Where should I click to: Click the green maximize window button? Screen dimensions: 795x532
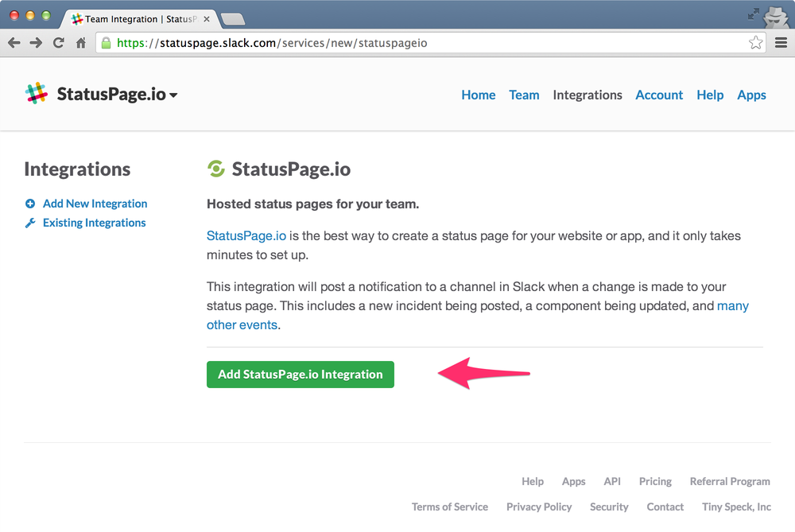45,15
